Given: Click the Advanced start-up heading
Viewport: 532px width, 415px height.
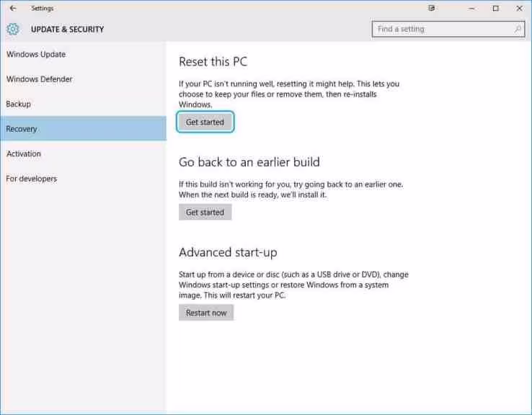Looking at the screenshot, I should [x=228, y=253].
